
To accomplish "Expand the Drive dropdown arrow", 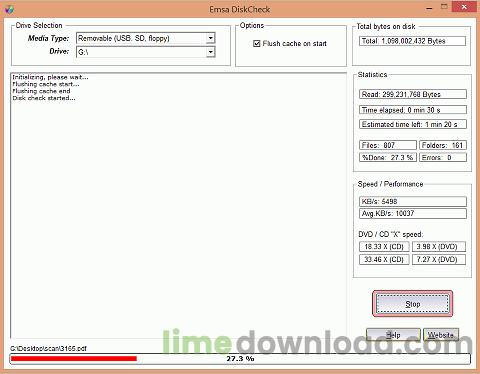I will [210, 52].
